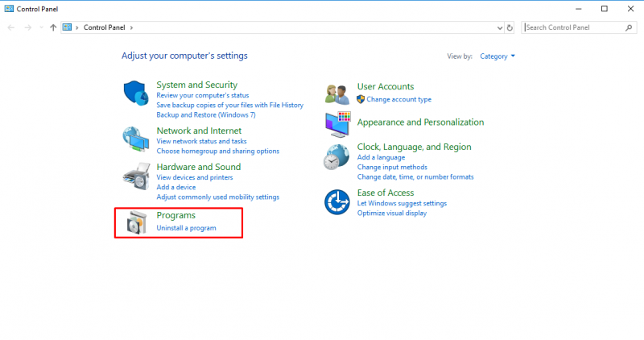The image size is (644, 340).
Task: Click the search magnifier icon
Action: [629, 27]
